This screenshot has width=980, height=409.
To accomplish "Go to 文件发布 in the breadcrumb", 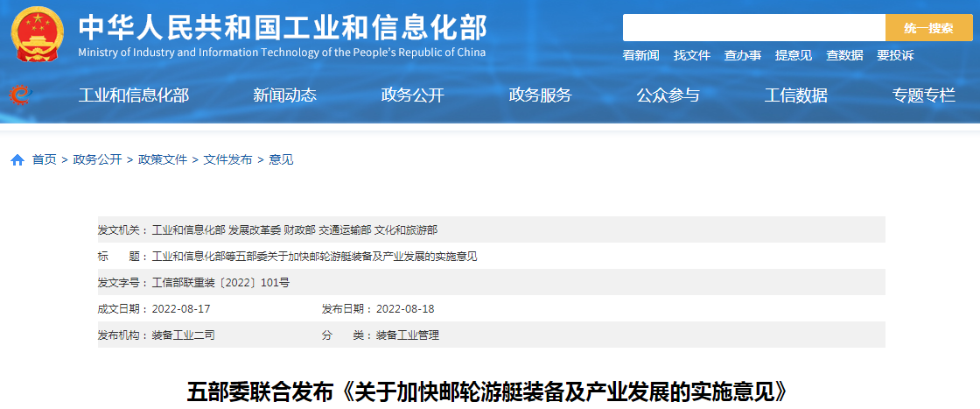I will click(228, 160).
